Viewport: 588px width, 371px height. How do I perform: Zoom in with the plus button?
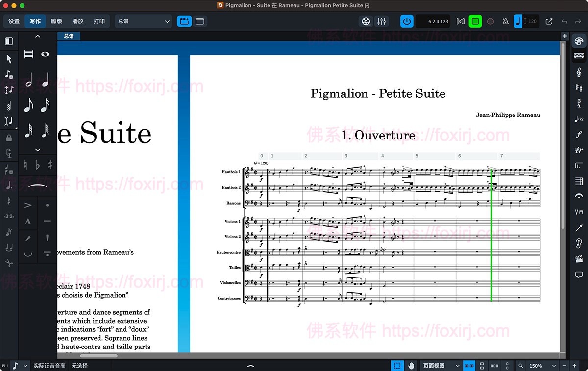(574, 365)
